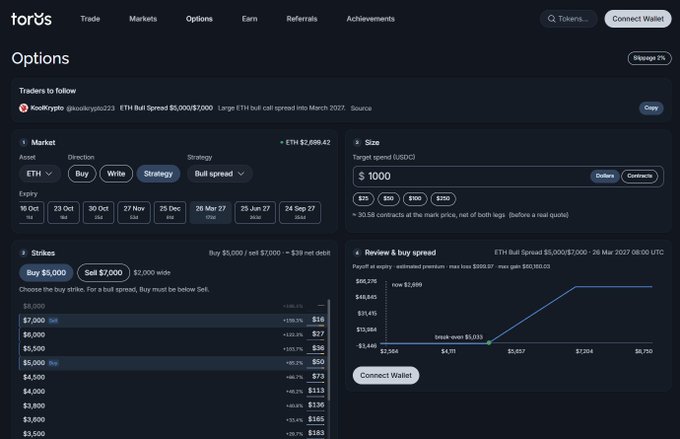Switch size unit to Contracts

[x=639, y=176]
